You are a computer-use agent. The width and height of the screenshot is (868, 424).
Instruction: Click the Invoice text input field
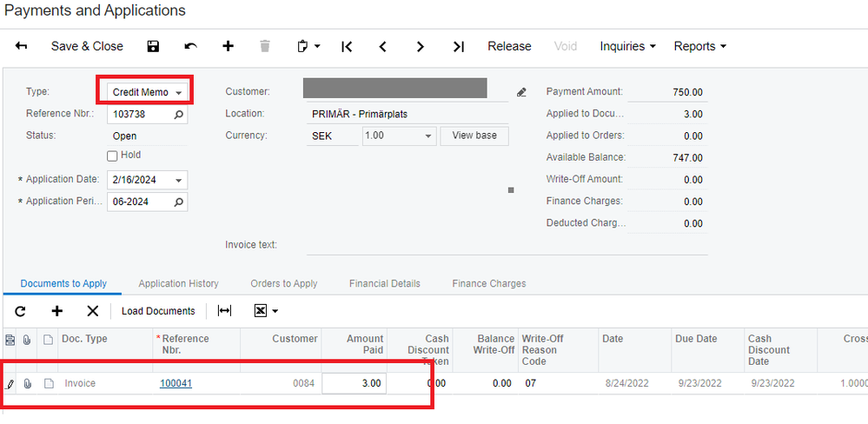(507, 245)
